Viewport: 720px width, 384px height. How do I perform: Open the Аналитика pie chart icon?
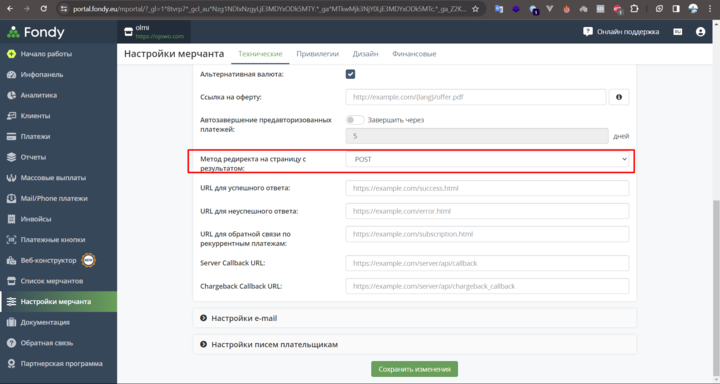pyautogui.click(x=11, y=95)
